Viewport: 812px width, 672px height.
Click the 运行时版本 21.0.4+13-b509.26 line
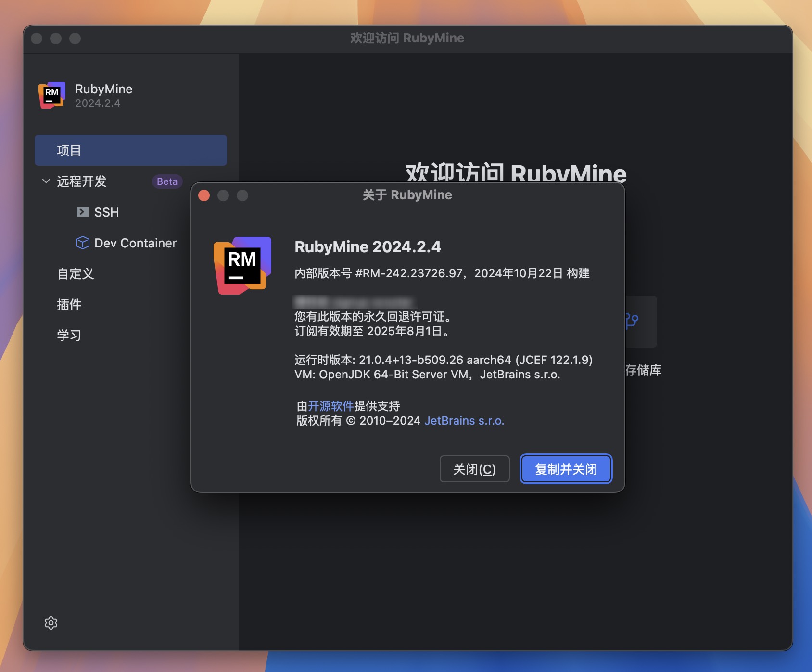tap(444, 360)
